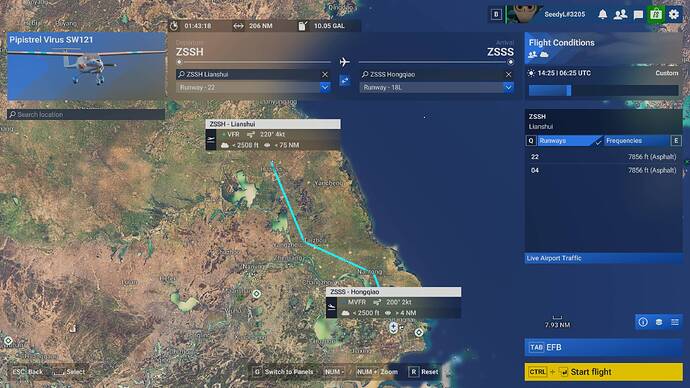Expand the Live Airport Traffic section
The image size is (690, 388).
(603, 258)
